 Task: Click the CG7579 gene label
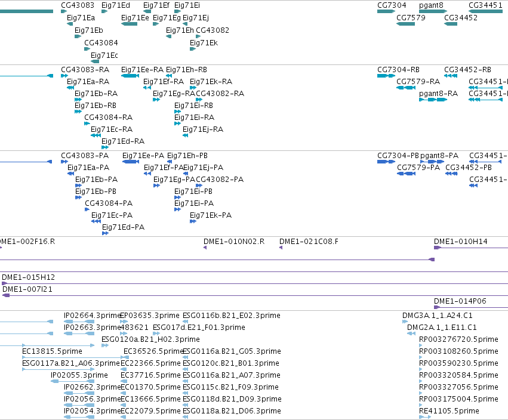[x=411, y=18]
